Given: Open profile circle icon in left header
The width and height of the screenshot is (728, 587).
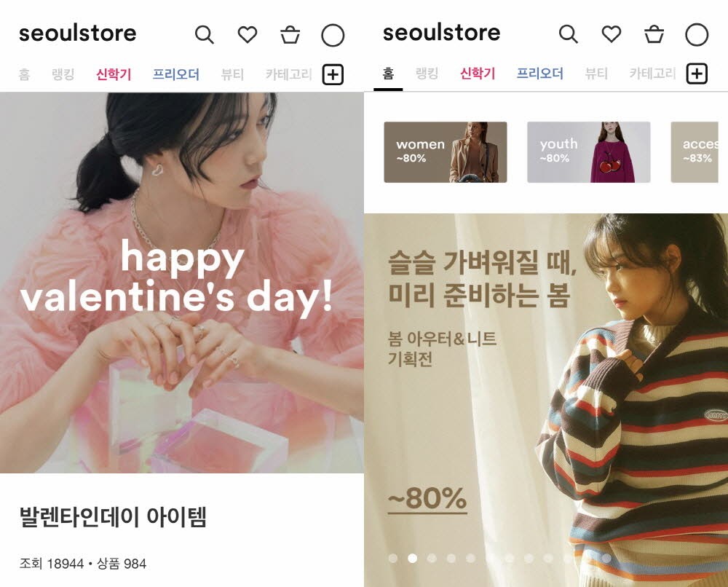Looking at the screenshot, I should 333,35.
